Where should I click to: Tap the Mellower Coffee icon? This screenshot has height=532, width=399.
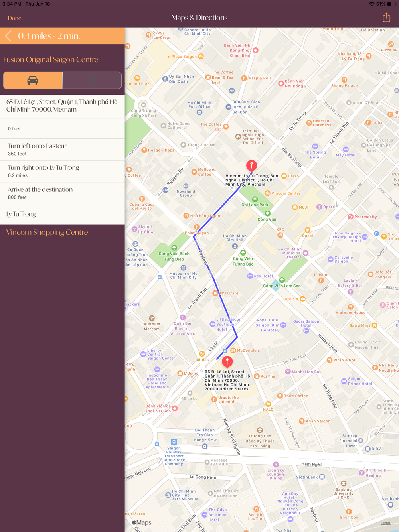(194, 172)
